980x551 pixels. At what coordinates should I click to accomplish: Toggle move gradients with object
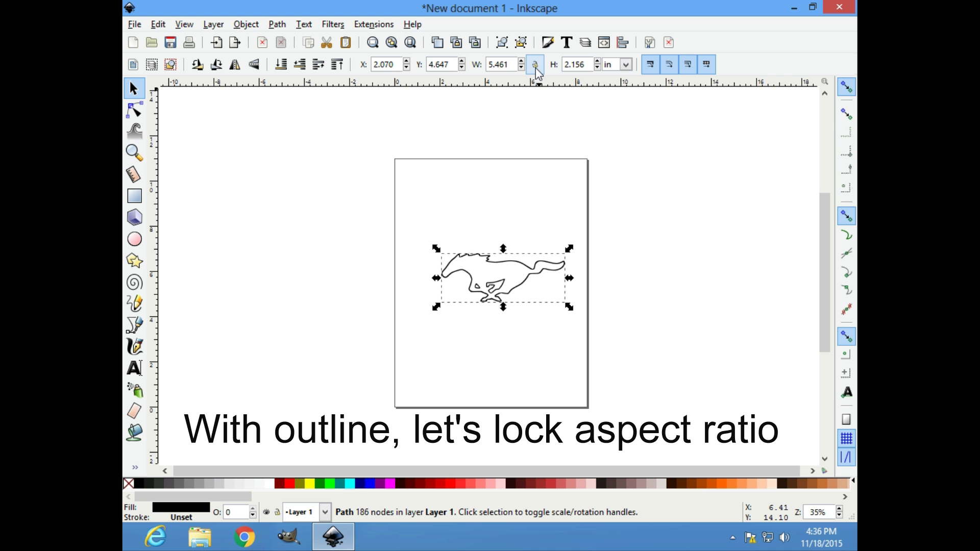688,64
